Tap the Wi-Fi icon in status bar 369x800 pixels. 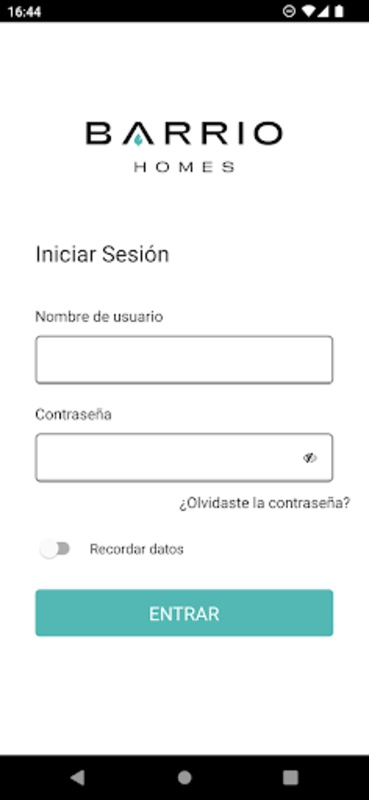click(308, 11)
